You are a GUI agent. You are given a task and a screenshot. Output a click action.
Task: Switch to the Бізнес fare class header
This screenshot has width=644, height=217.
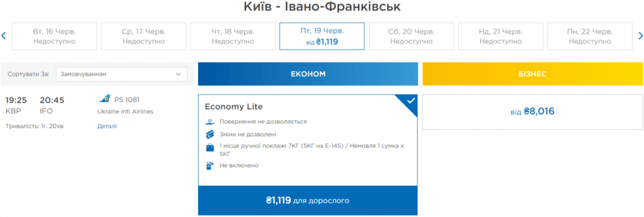click(x=533, y=74)
